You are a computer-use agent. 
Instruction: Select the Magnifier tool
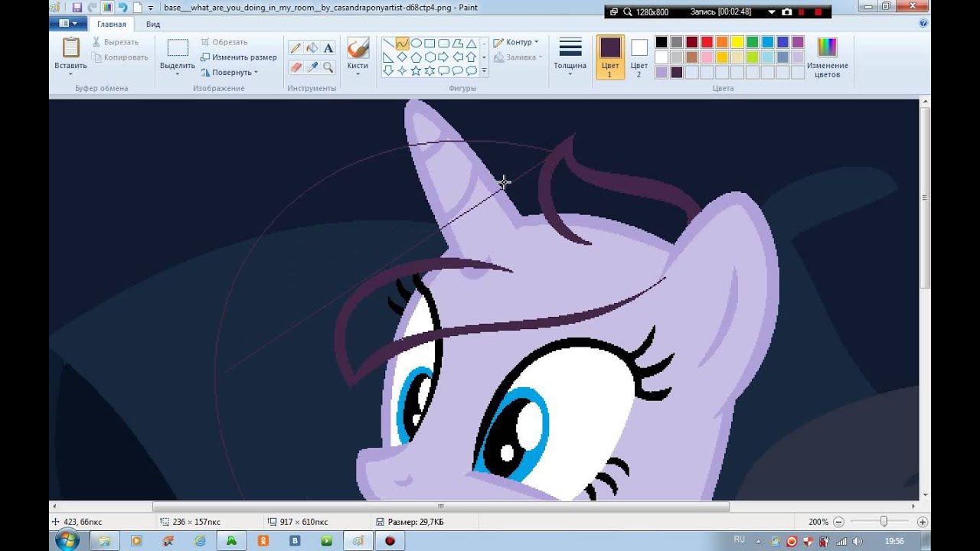(328, 67)
